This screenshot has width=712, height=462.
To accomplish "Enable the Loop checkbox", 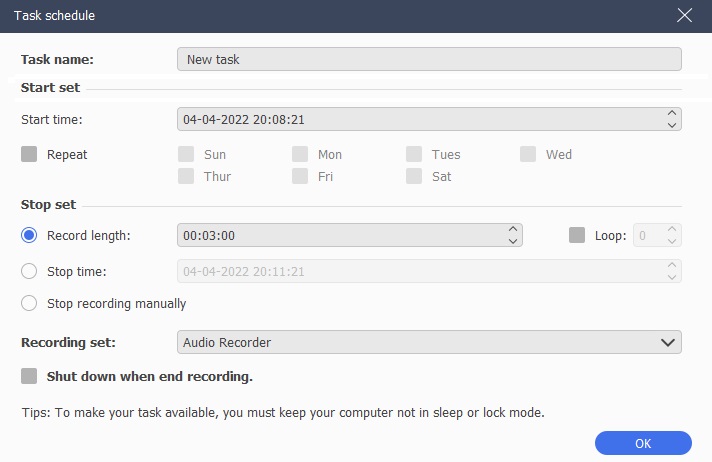I will tap(577, 235).
